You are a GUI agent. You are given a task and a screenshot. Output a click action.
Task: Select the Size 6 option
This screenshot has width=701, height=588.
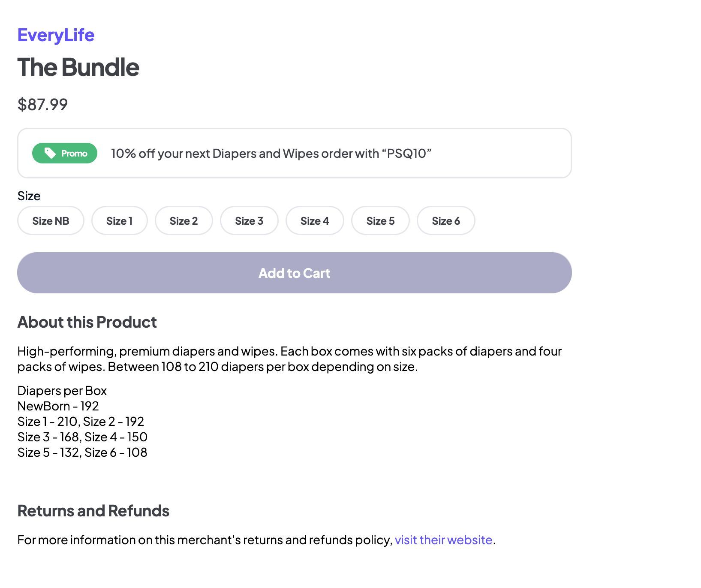tap(446, 220)
